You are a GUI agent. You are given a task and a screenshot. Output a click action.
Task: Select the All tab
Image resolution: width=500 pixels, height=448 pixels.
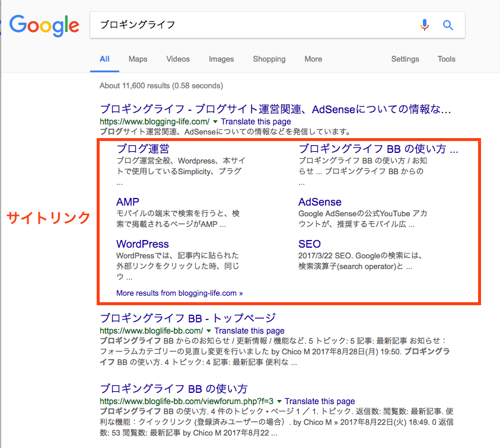point(104,59)
